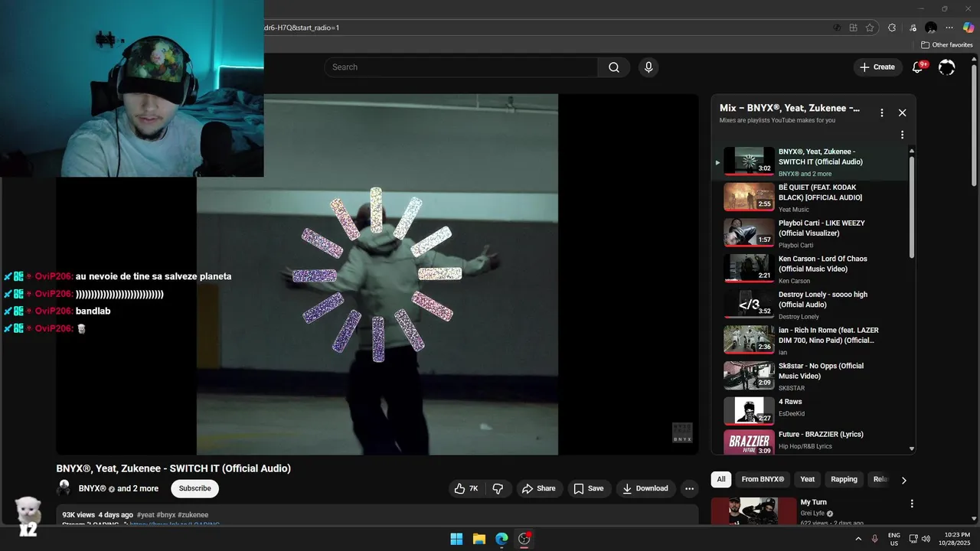
Task: Select the 4 Raws playlist entry
Action: tap(812, 411)
